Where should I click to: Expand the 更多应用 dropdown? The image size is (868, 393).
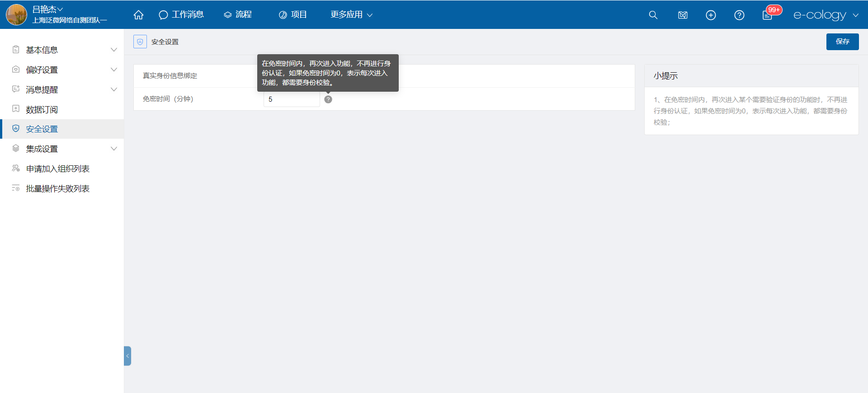pos(351,14)
